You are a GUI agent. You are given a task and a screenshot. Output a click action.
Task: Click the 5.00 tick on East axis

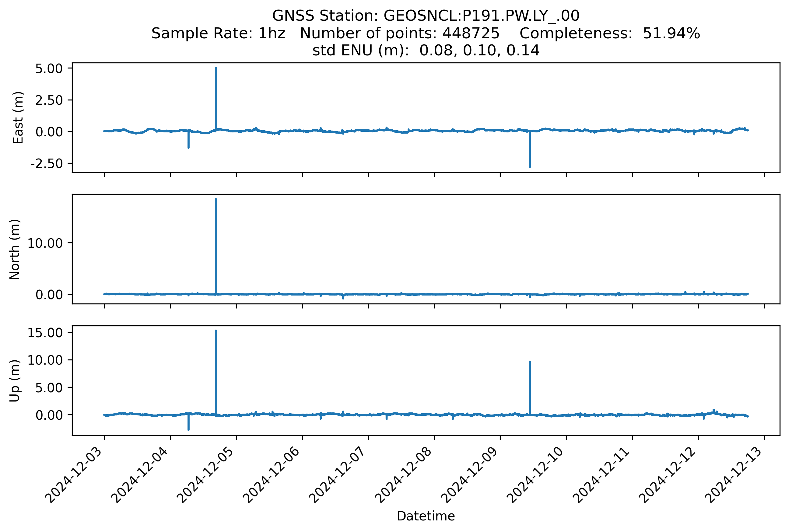pos(49,68)
